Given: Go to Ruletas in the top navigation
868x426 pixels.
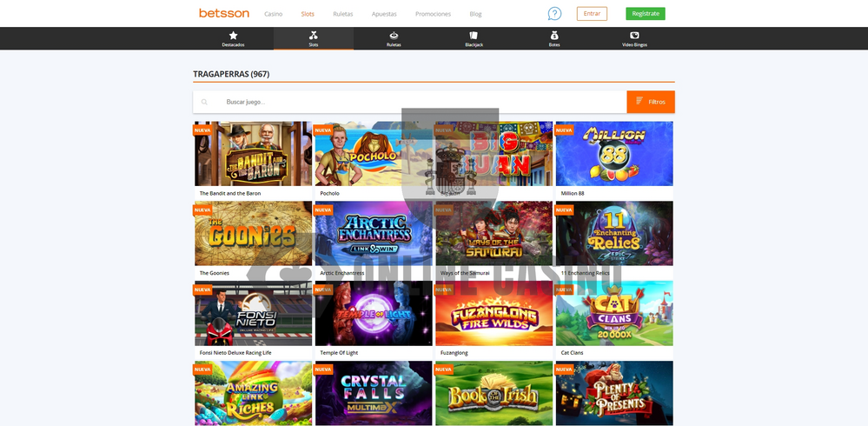Looking at the screenshot, I should point(343,14).
